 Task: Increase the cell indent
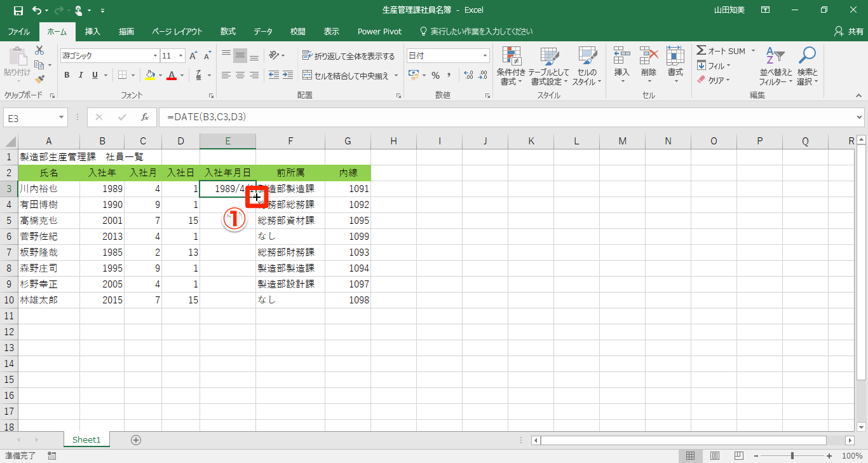click(x=288, y=75)
